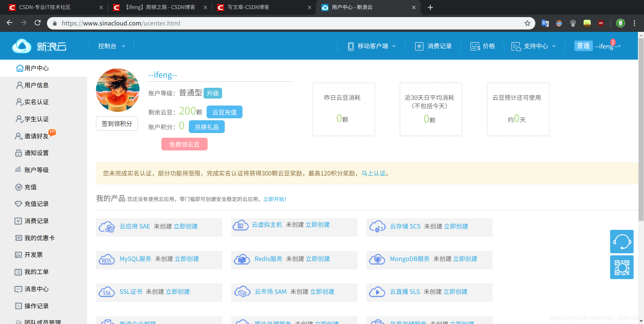Click the cloud market SAM icon

[x=242, y=292]
